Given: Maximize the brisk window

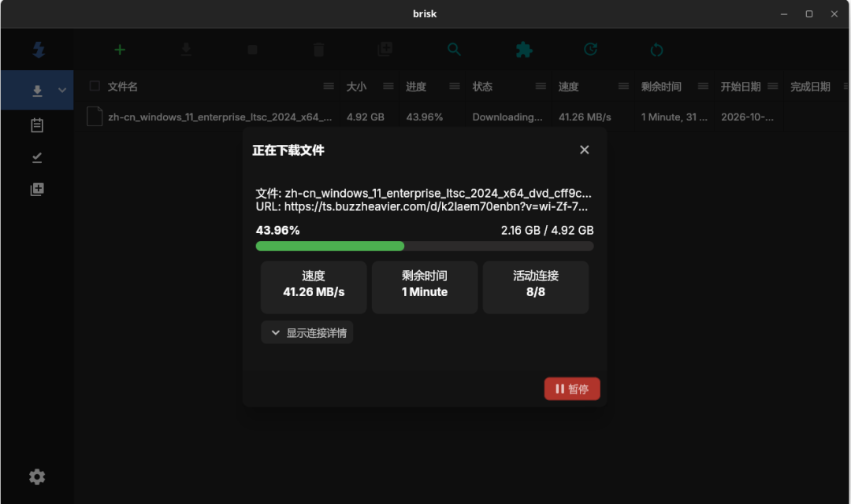Looking at the screenshot, I should coord(808,14).
